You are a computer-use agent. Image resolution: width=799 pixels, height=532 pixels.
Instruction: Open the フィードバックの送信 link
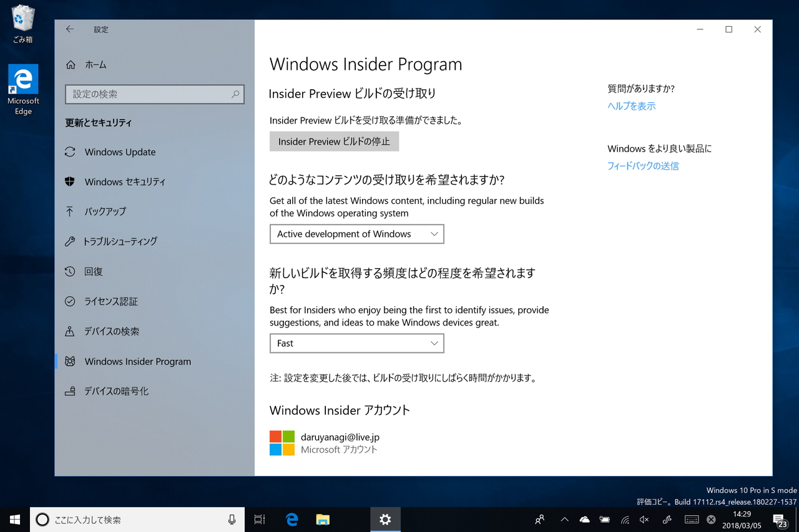[x=643, y=165]
